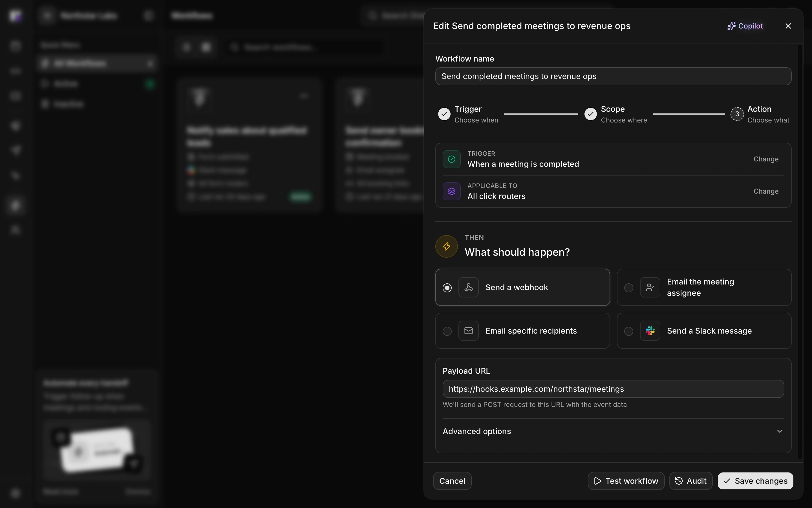
Task: Select Send a Slack message radio
Action: click(628, 331)
